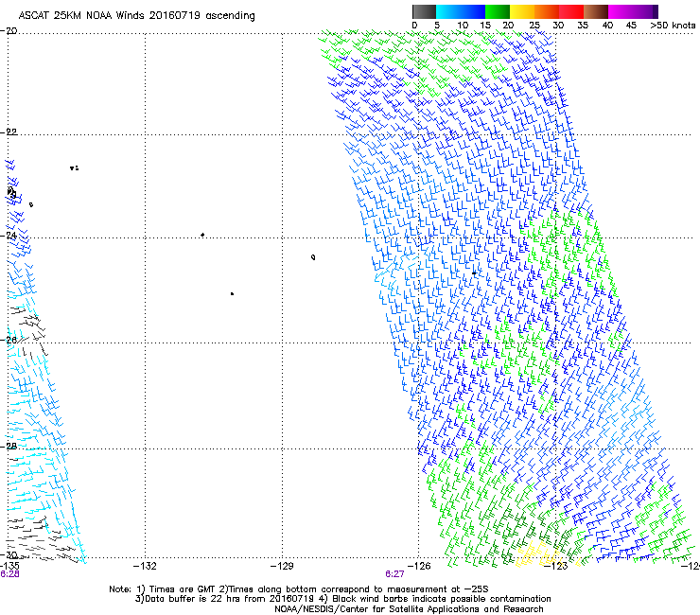The height and width of the screenshot is (615, 700).
Task: Click the legend label '10'
Action: [x=463, y=26]
